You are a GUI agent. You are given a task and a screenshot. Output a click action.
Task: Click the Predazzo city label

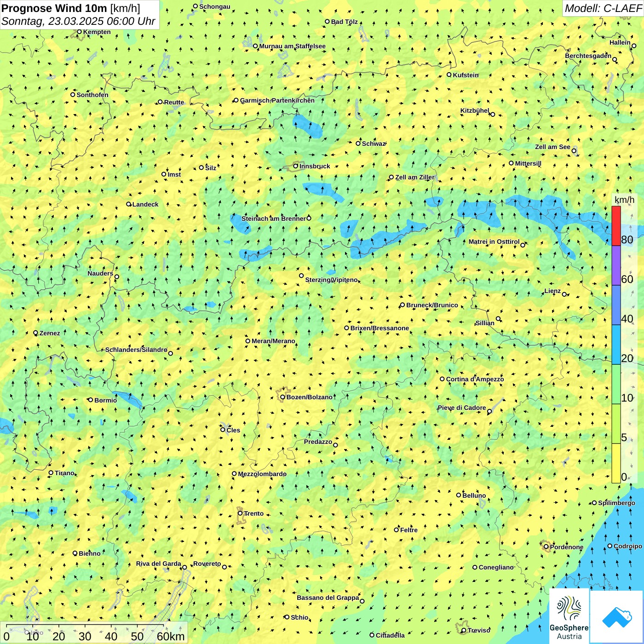point(318,442)
